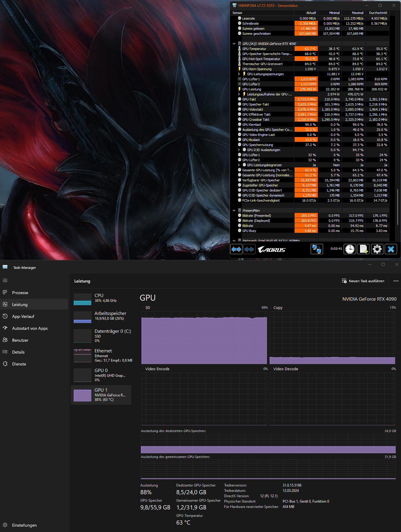Go to Autostart von Apps
Screen dimensions: 401x532
coord(34,328)
